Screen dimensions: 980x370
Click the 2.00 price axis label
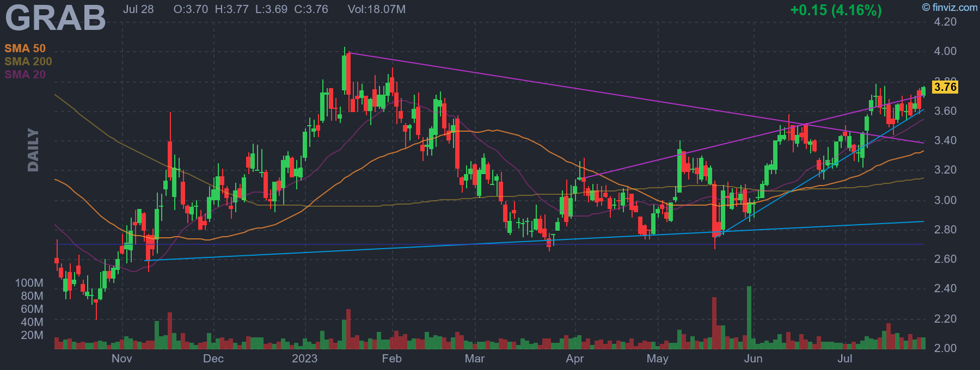(945, 348)
